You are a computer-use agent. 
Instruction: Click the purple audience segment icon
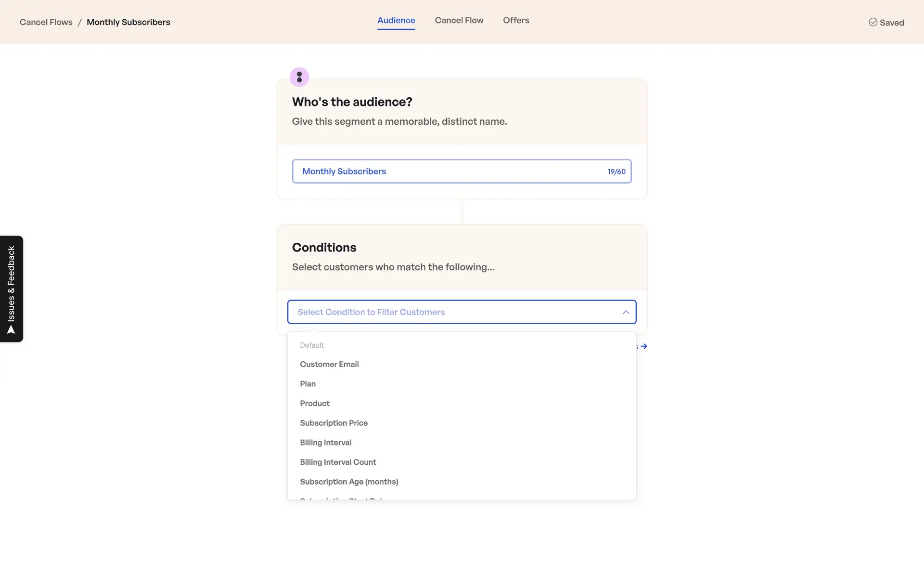tap(299, 77)
